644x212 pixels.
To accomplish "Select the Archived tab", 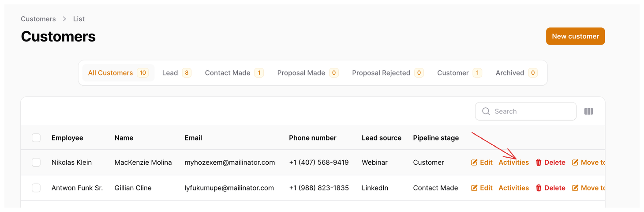I will click(517, 73).
